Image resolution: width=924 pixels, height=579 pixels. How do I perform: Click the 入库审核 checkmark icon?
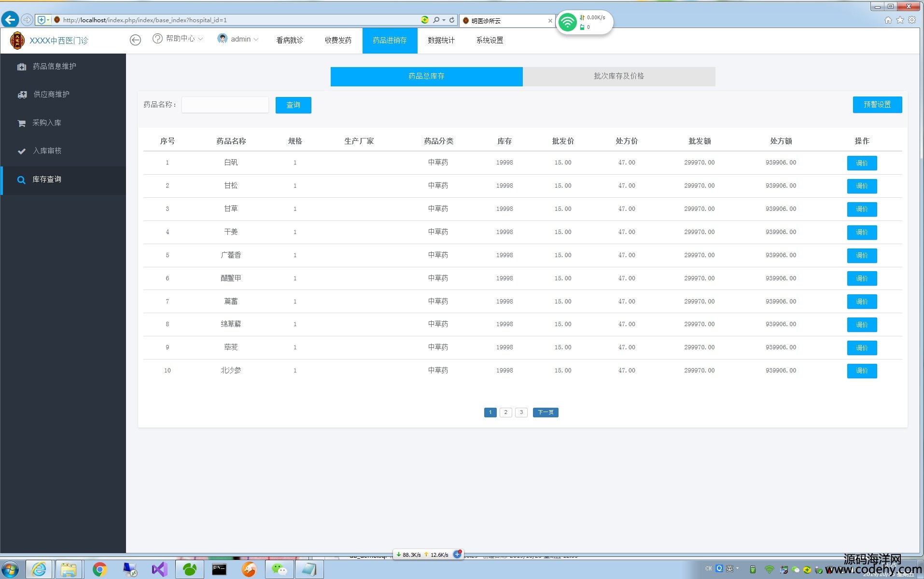point(22,151)
